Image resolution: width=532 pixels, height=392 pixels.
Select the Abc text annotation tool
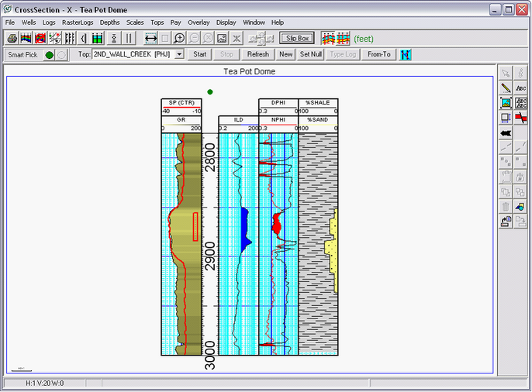coord(521,88)
